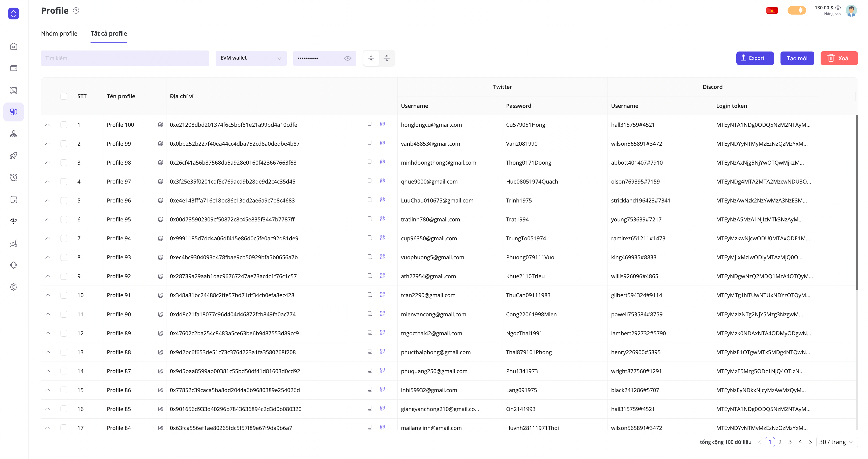Click the Tìm kiếm search field
Viewport: 868px width, 459px height.
125,58
